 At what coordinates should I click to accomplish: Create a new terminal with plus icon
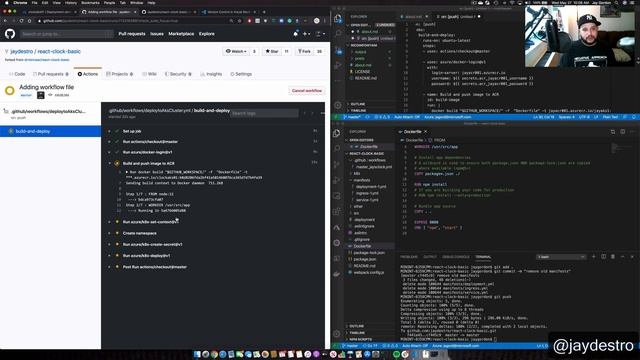[593, 257]
